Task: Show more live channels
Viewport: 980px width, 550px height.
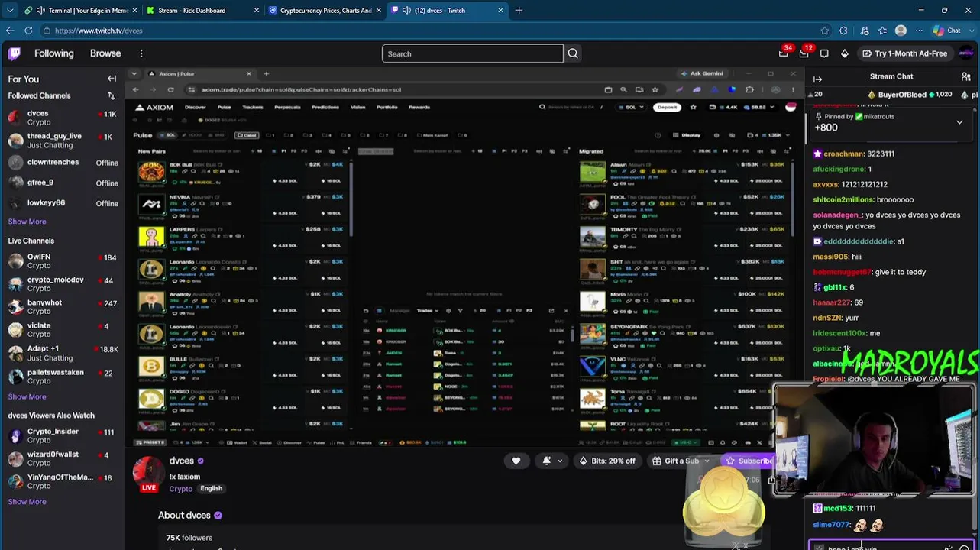Action: (x=27, y=397)
